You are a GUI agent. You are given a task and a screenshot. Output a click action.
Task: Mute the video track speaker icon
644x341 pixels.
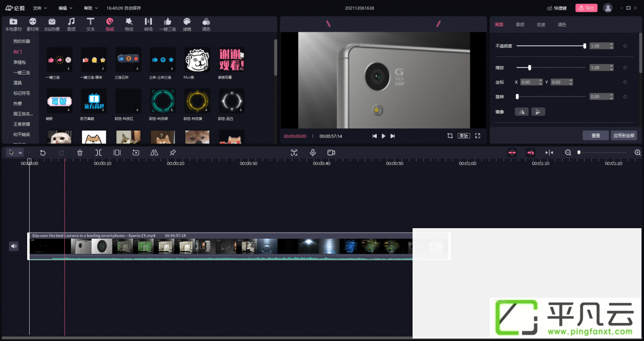point(14,246)
